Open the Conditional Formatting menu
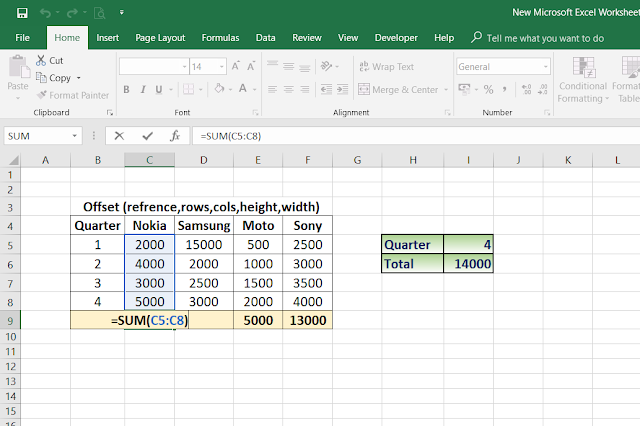The height and width of the screenshot is (426, 640). point(583,80)
